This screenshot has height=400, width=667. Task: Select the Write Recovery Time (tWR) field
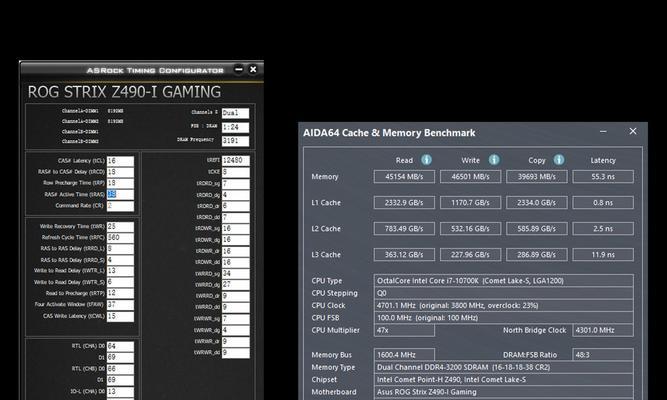[120, 226]
